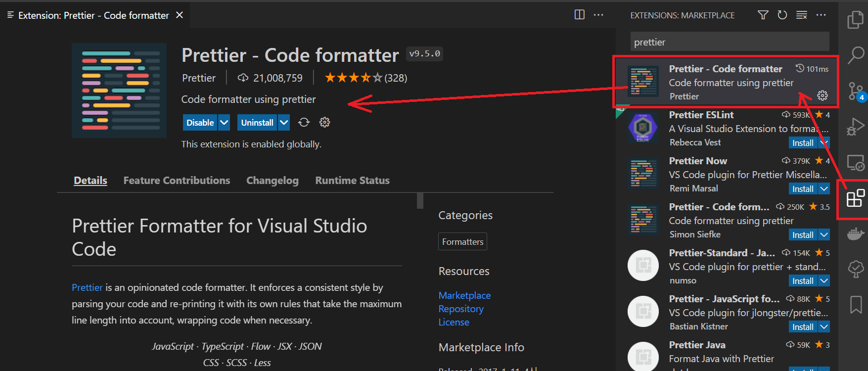Open the License resource link

pyautogui.click(x=454, y=322)
